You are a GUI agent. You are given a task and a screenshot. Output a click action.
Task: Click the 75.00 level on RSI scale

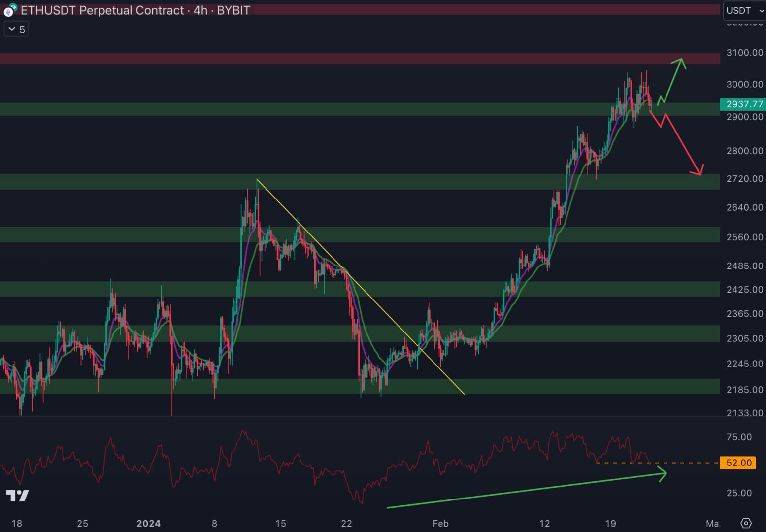pos(739,437)
